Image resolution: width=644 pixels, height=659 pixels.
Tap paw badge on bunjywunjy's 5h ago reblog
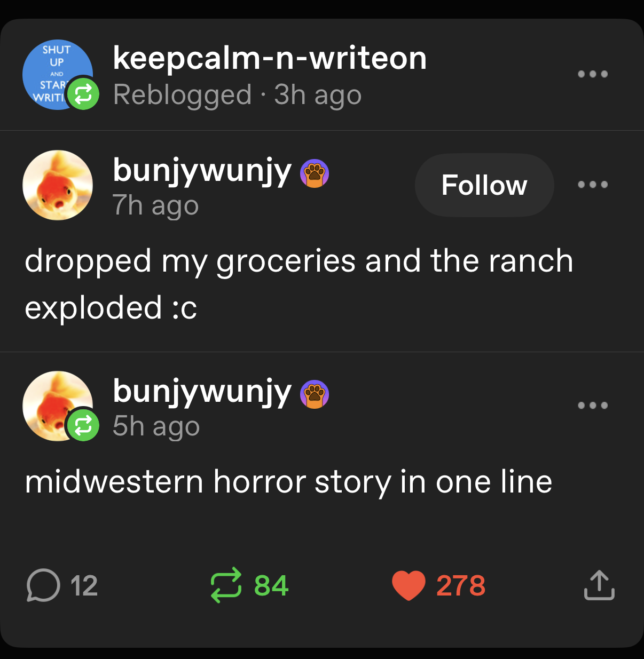coord(315,394)
